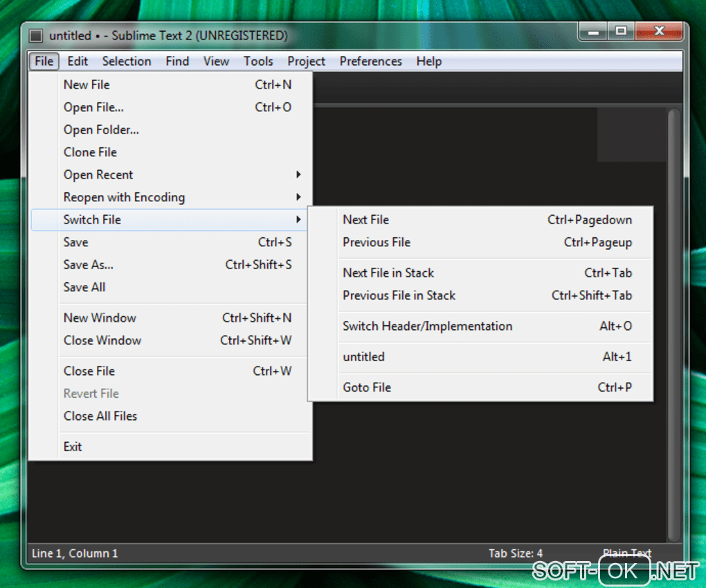Close the Sublime Text window
The height and width of the screenshot is (588, 706).
(659, 32)
